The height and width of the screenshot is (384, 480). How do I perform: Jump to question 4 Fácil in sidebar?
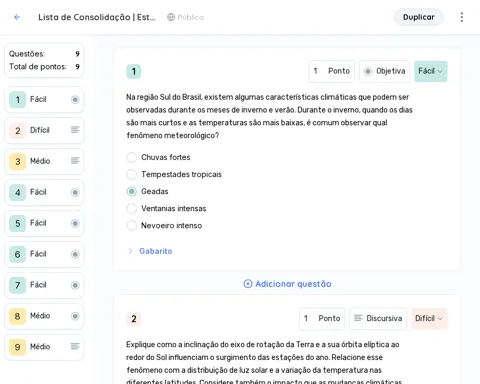(x=44, y=192)
